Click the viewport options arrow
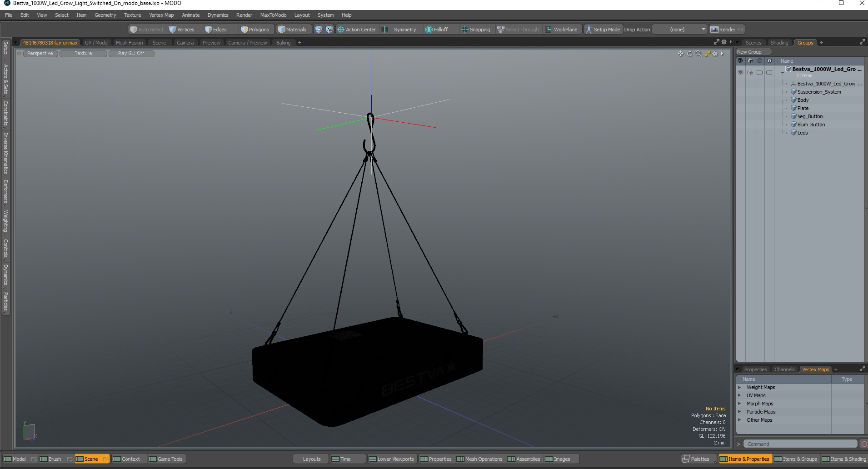Image resolution: width=868 pixels, height=469 pixels. tap(722, 54)
